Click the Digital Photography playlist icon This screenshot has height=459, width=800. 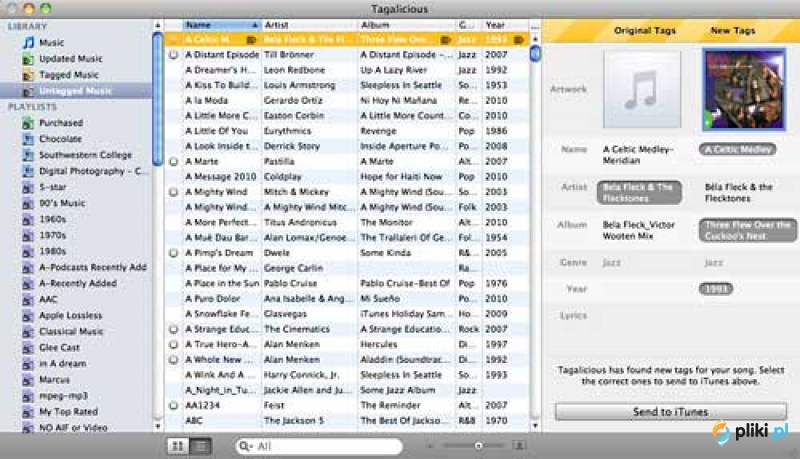pyautogui.click(x=29, y=171)
